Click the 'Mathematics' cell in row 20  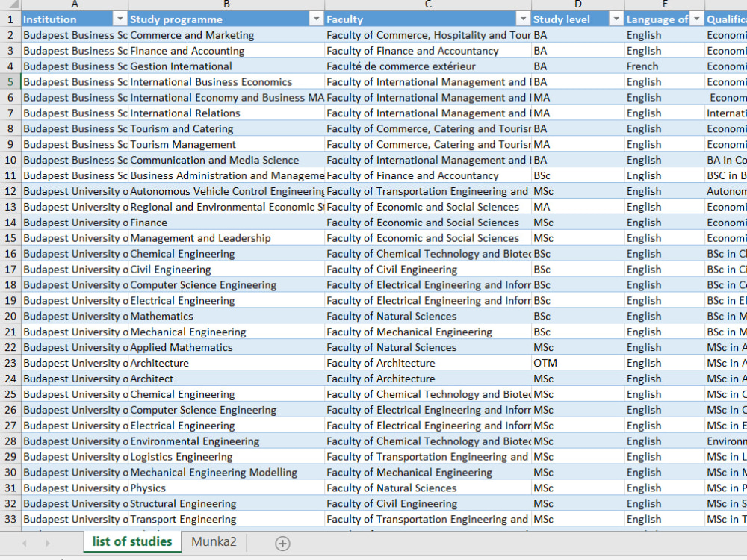tap(226, 316)
